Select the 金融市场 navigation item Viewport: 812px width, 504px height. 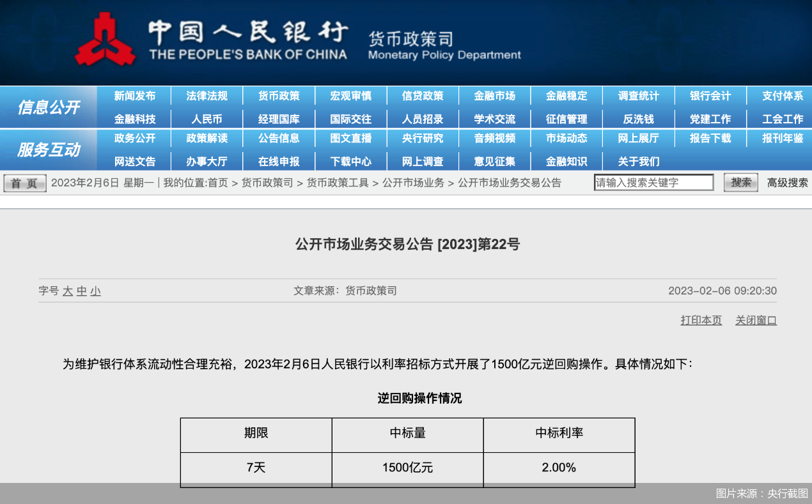(494, 96)
